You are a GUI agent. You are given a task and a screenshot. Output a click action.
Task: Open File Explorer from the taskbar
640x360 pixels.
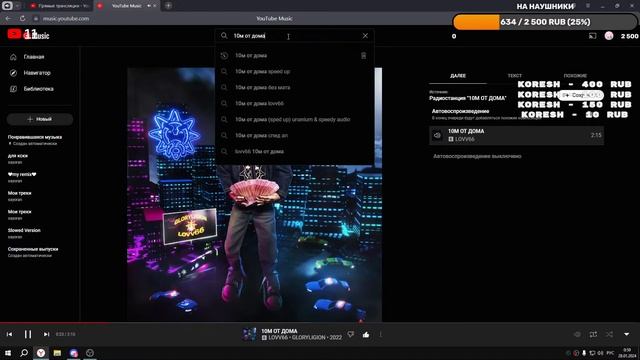[x=57, y=353]
